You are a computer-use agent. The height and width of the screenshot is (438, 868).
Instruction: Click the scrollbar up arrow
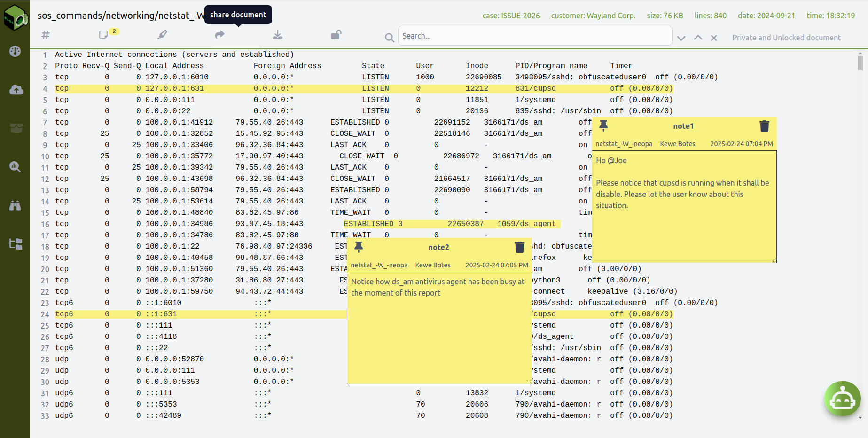click(x=860, y=53)
